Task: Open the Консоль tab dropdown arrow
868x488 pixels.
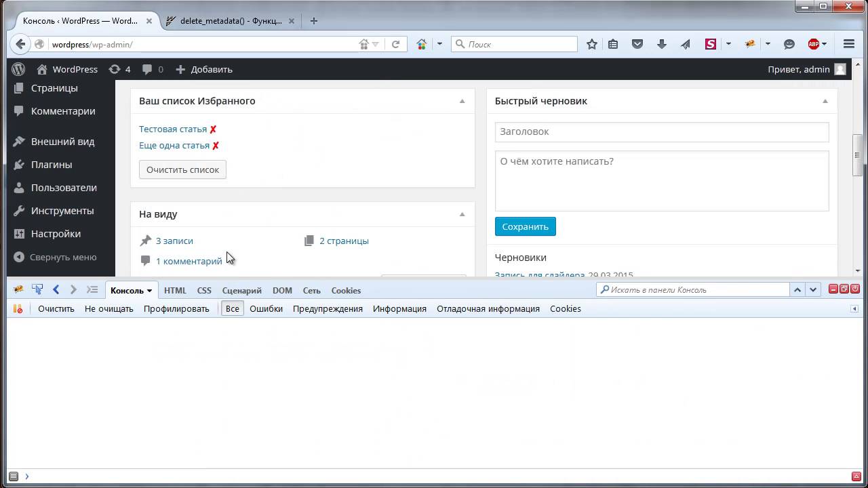Action: (x=149, y=291)
